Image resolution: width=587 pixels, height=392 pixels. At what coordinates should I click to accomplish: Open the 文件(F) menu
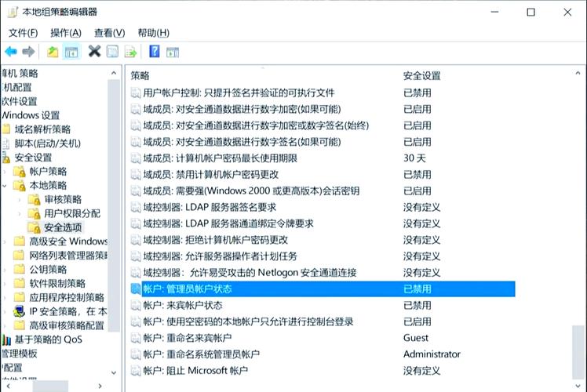(24, 33)
